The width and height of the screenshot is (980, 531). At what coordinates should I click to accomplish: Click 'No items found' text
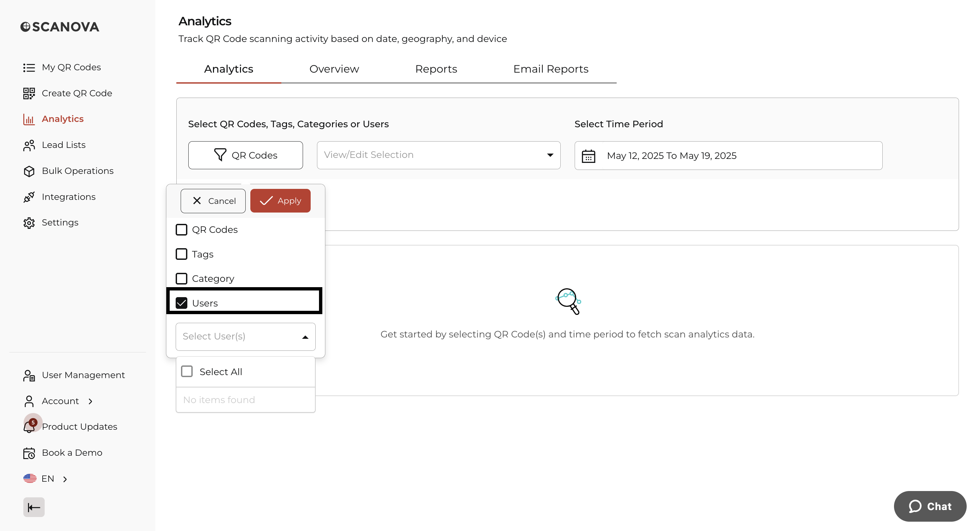point(219,400)
